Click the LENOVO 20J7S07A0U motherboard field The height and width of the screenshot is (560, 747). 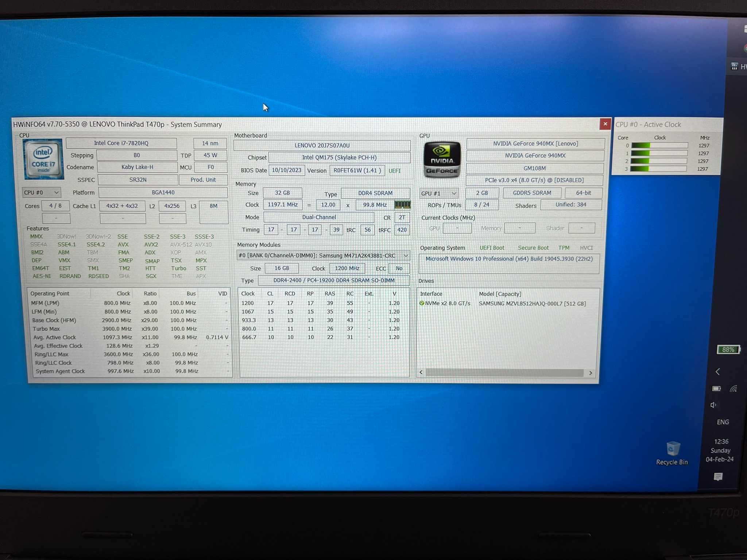(x=322, y=145)
